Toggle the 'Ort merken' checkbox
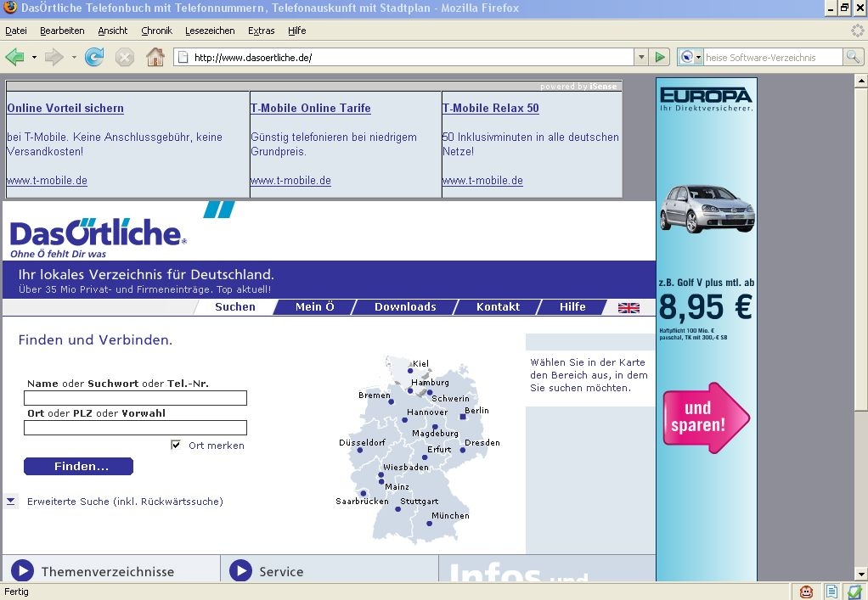The height and width of the screenshot is (600, 868). 176,445
